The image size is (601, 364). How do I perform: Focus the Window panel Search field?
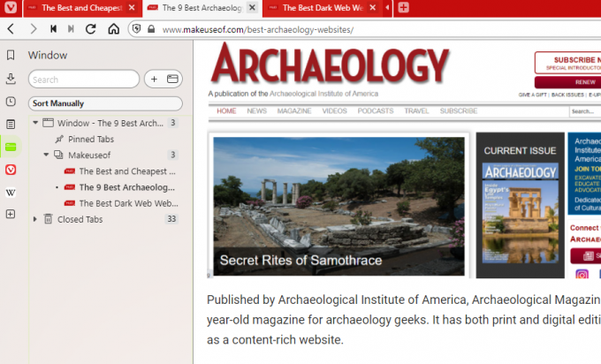pyautogui.click(x=84, y=80)
